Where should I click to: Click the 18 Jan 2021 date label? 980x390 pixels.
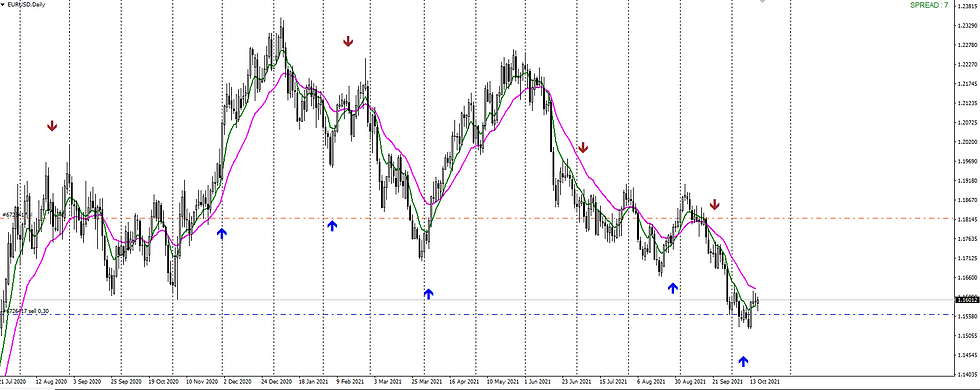point(314,380)
